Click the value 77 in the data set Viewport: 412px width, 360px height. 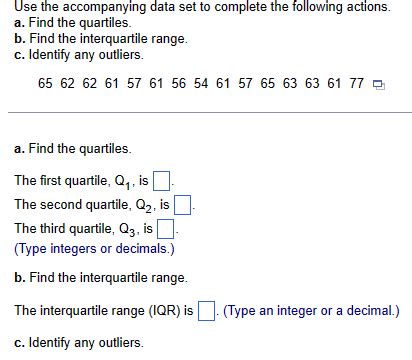[x=356, y=83]
